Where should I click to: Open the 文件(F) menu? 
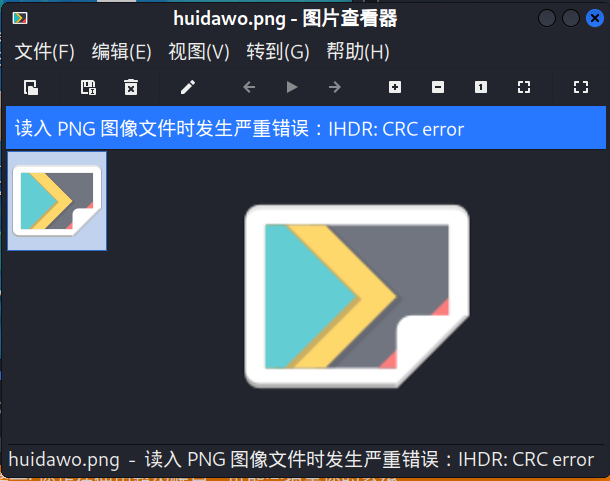click(x=44, y=52)
